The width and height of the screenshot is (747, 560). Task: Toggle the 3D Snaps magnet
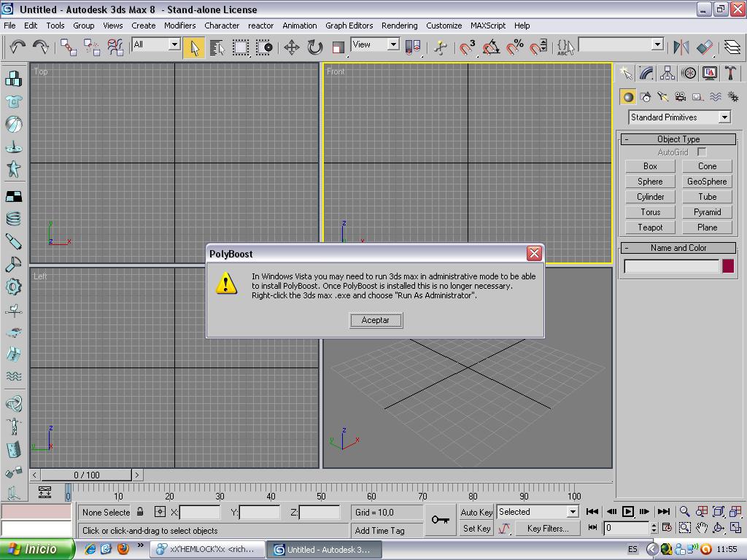point(468,47)
